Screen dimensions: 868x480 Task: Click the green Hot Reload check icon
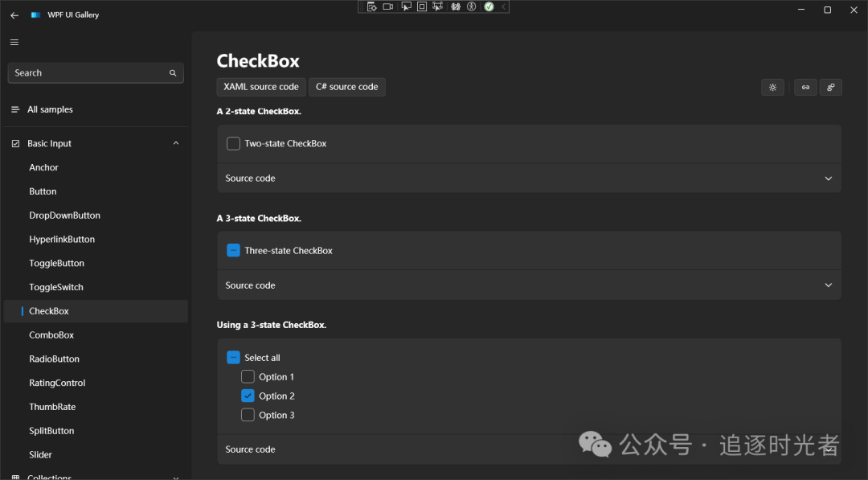click(x=489, y=6)
